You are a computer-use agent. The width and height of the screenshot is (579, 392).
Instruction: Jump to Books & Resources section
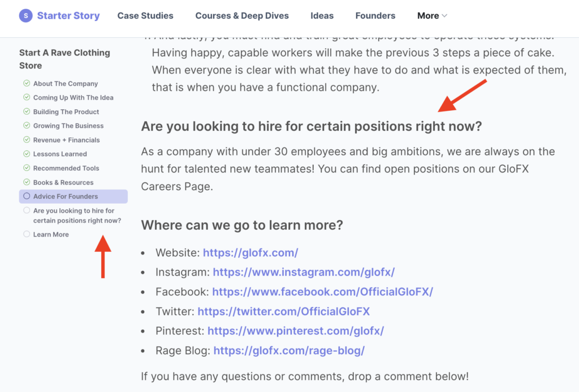point(63,183)
